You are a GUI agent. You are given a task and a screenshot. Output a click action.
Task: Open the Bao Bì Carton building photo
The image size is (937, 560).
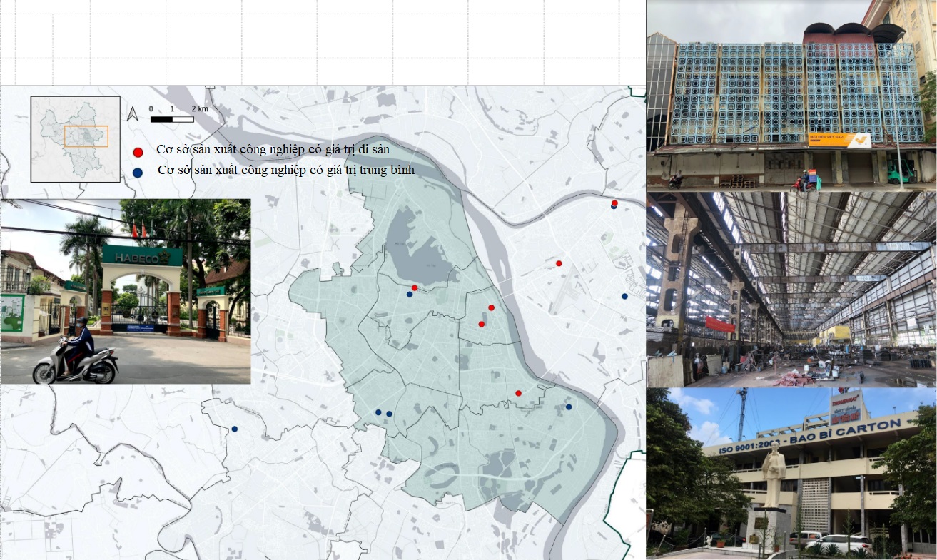[x=791, y=473]
